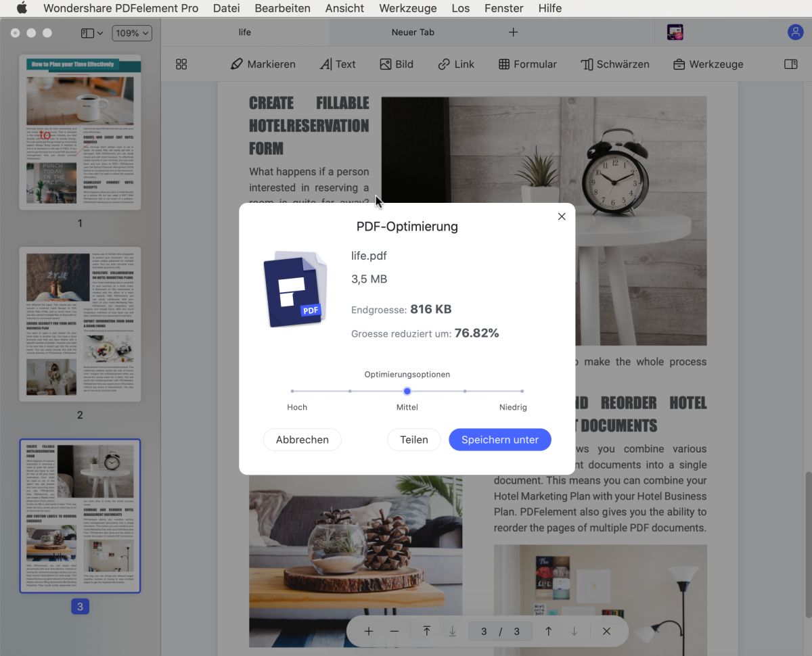Close the PDF-Optimierung dialog
812x656 pixels.
562,216
